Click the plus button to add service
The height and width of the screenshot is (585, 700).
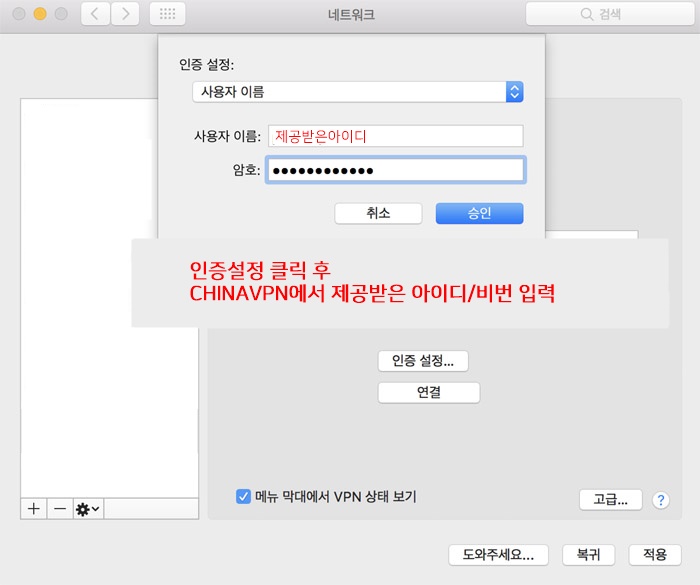click(34, 508)
